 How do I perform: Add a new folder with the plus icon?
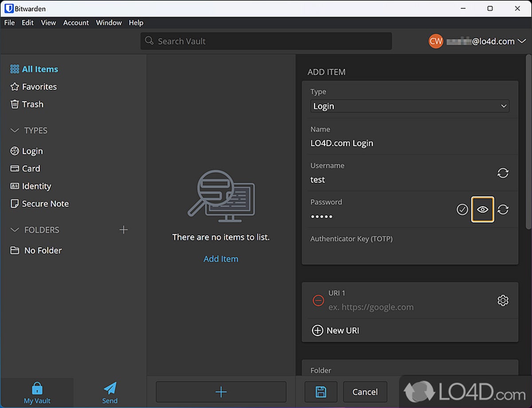[124, 229]
